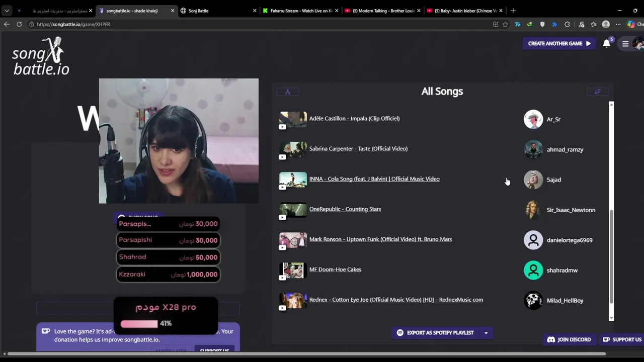Click Sajad's player avatar
The height and width of the screenshot is (362, 644).
[533, 179]
